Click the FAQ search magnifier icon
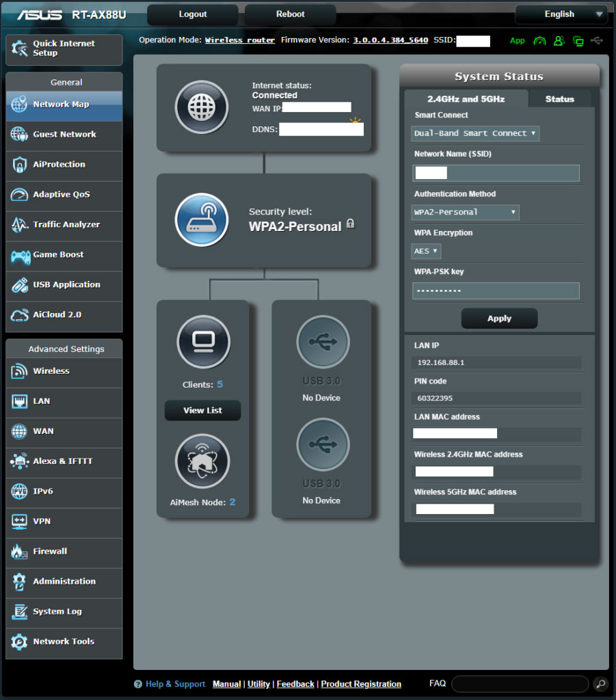This screenshot has height=700, width=616. point(600,684)
